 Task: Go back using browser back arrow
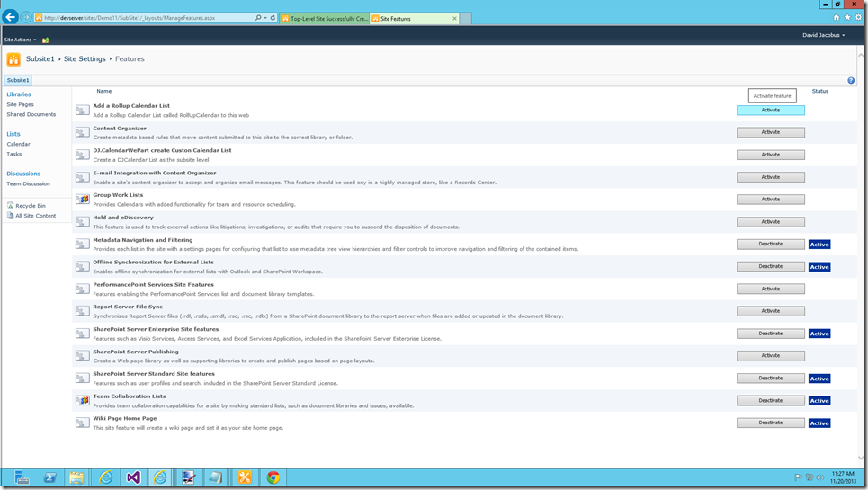point(10,17)
